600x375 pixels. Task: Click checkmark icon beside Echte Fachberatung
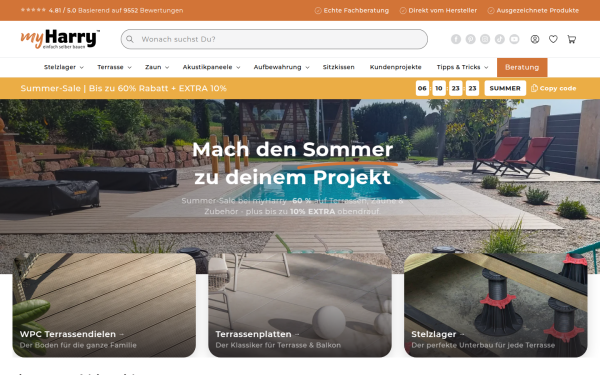point(318,11)
